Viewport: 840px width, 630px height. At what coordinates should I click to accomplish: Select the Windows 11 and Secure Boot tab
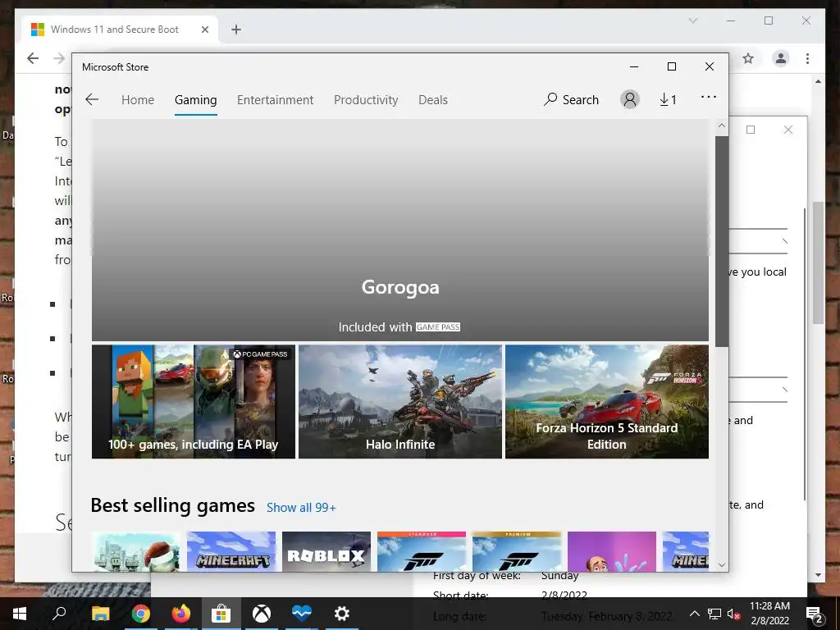(120, 30)
